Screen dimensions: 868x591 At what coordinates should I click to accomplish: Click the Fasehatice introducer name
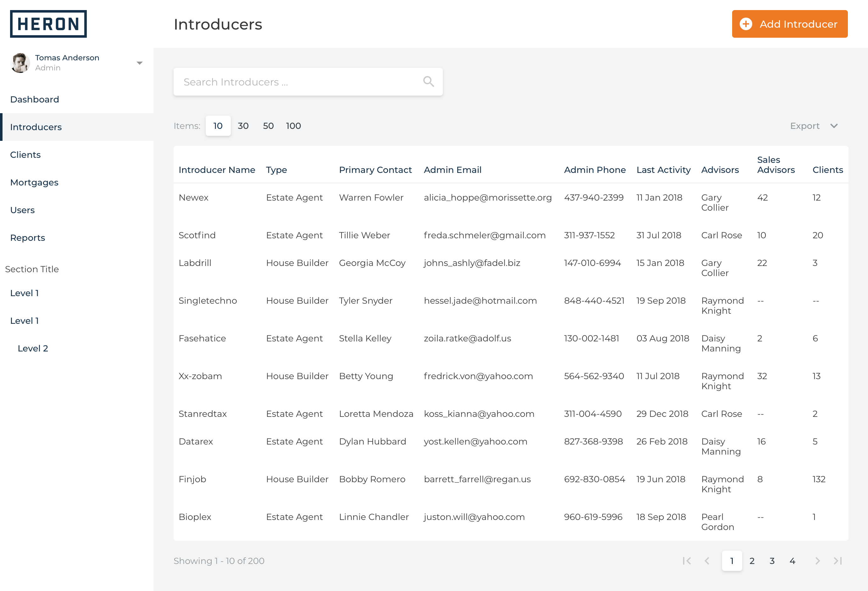click(x=202, y=338)
